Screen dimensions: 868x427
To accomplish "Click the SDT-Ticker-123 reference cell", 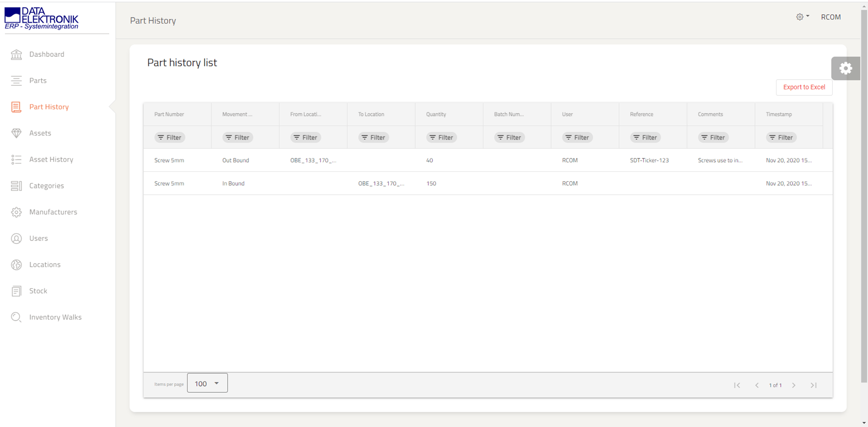I will pos(649,160).
